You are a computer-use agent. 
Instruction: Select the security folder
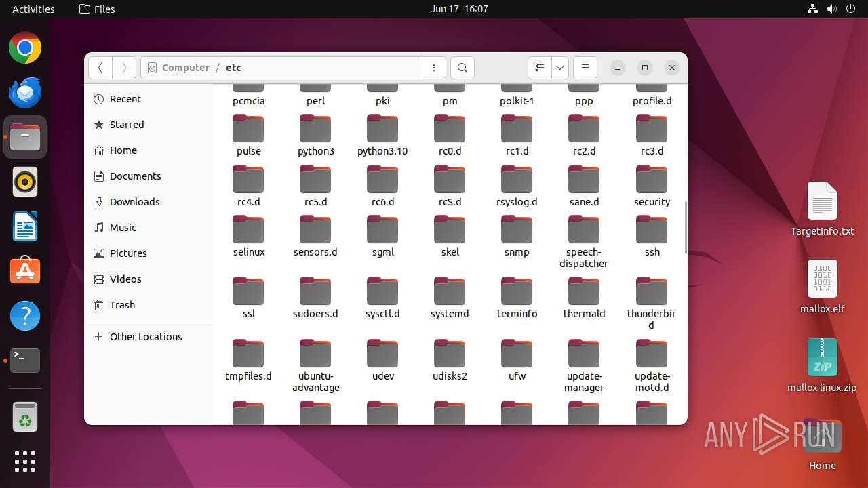pyautogui.click(x=652, y=187)
